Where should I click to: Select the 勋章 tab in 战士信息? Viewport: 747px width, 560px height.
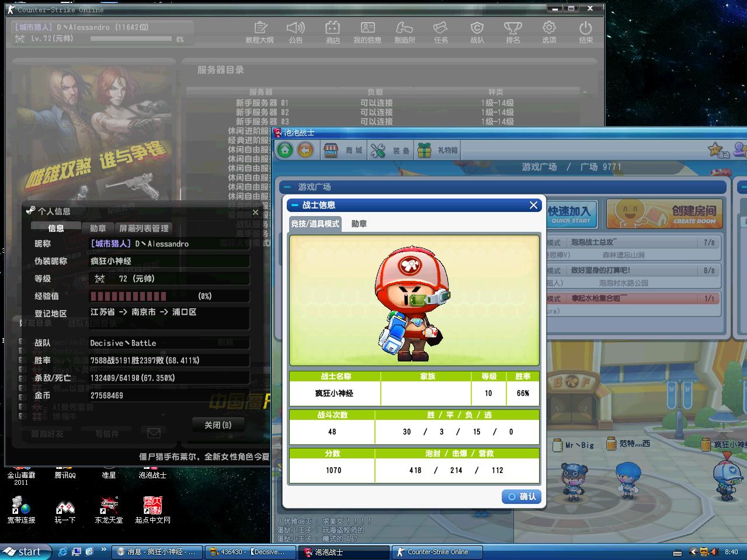coord(359,224)
